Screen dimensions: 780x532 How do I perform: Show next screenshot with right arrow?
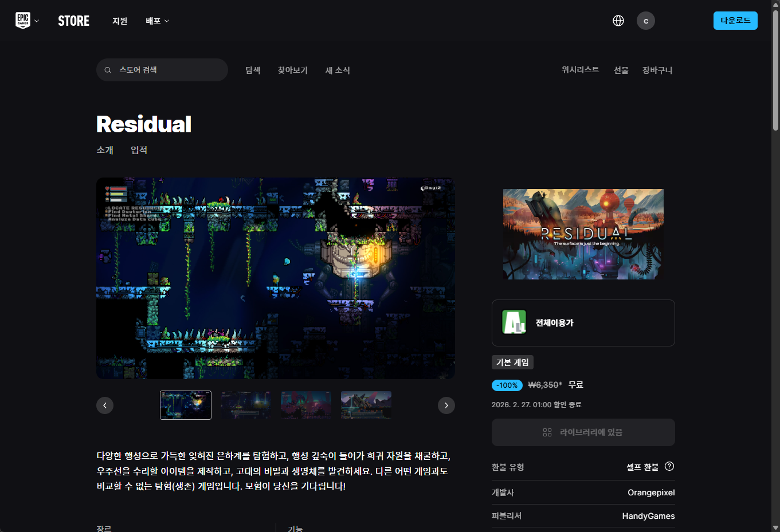[x=446, y=405]
